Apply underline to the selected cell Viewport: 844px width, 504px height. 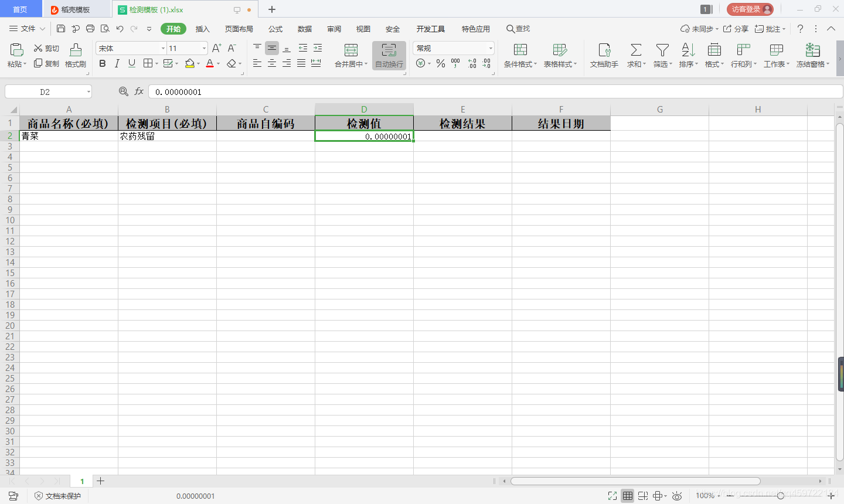[131, 63]
